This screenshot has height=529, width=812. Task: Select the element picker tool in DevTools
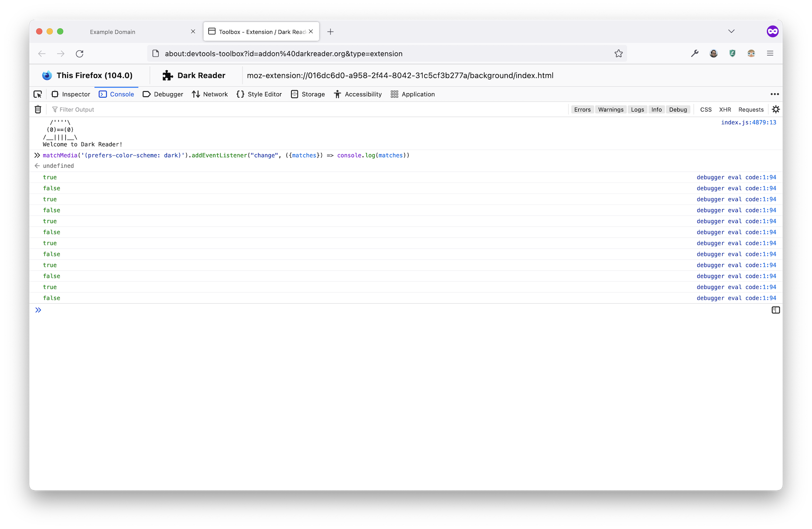38,94
